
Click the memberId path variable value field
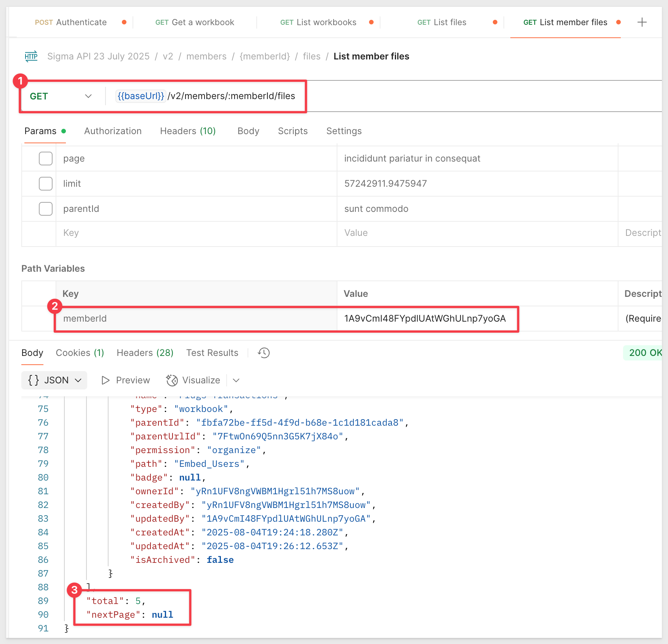click(x=425, y=319)
